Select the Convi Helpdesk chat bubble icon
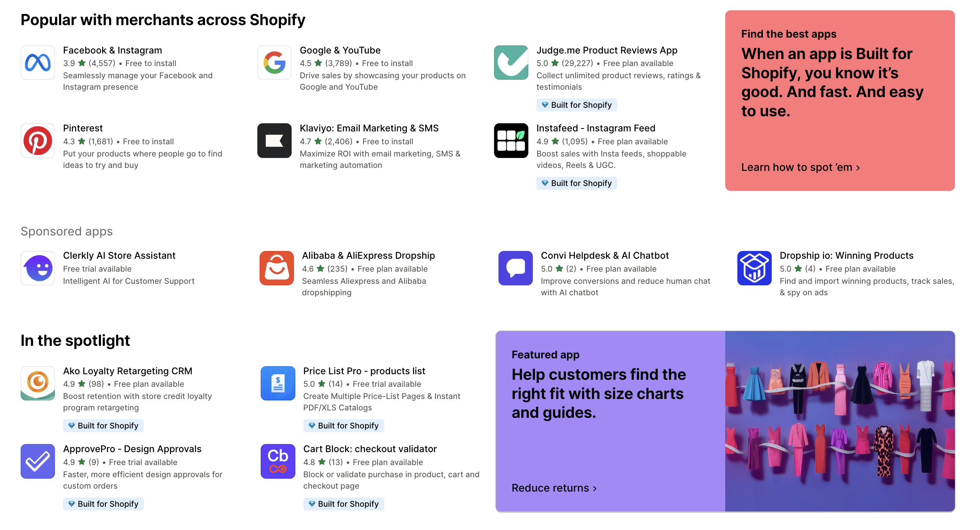 pos(515,268)
